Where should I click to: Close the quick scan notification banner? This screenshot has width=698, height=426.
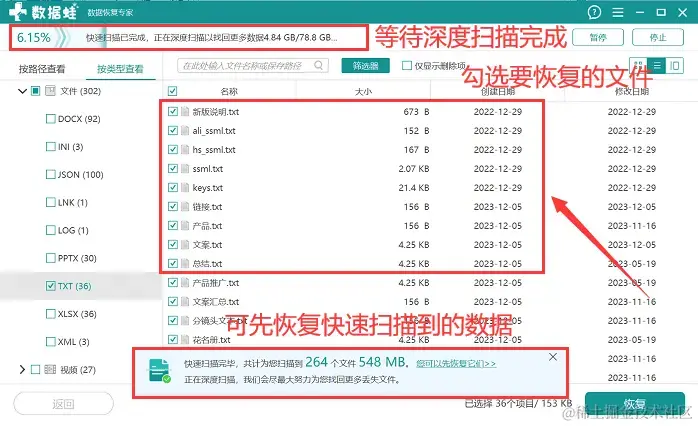pyautogui.click(x=553, y=357)
